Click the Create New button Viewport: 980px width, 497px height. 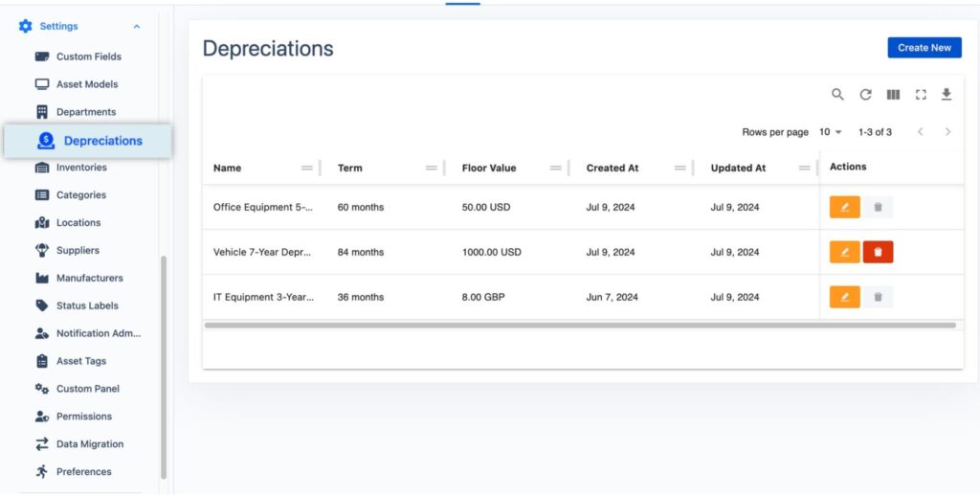pyautogui.click(x=924, y=48)
